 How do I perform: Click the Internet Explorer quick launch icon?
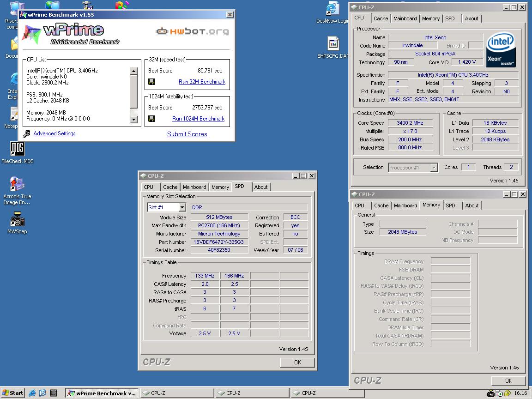[x=32, y=393]
